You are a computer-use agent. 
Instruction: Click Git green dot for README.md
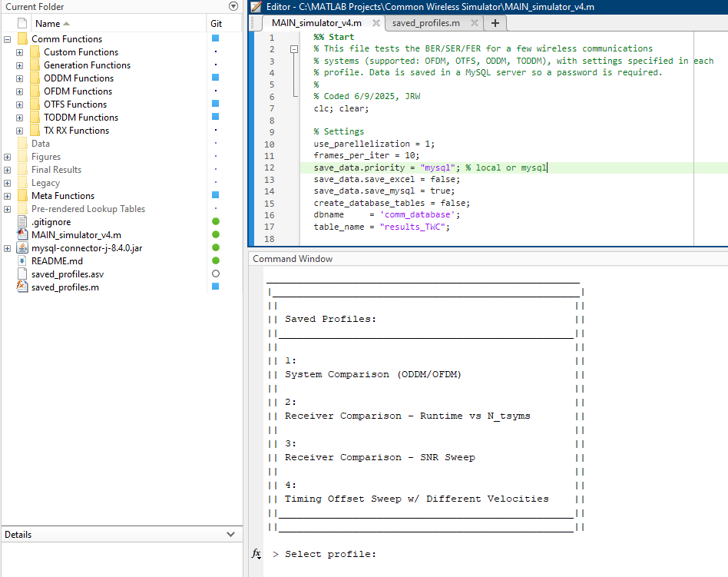(x=216, y=260)
